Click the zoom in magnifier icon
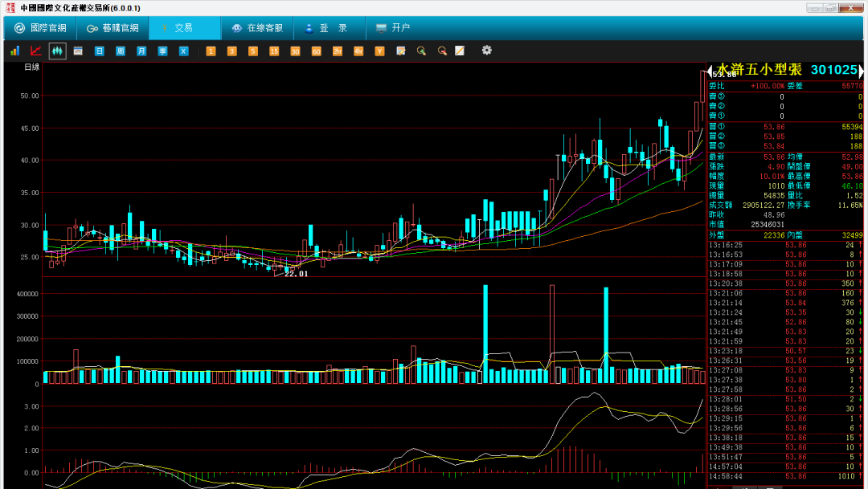Image resolution: width=868 pixels, height=489 pixels. (x=421, y=51)
